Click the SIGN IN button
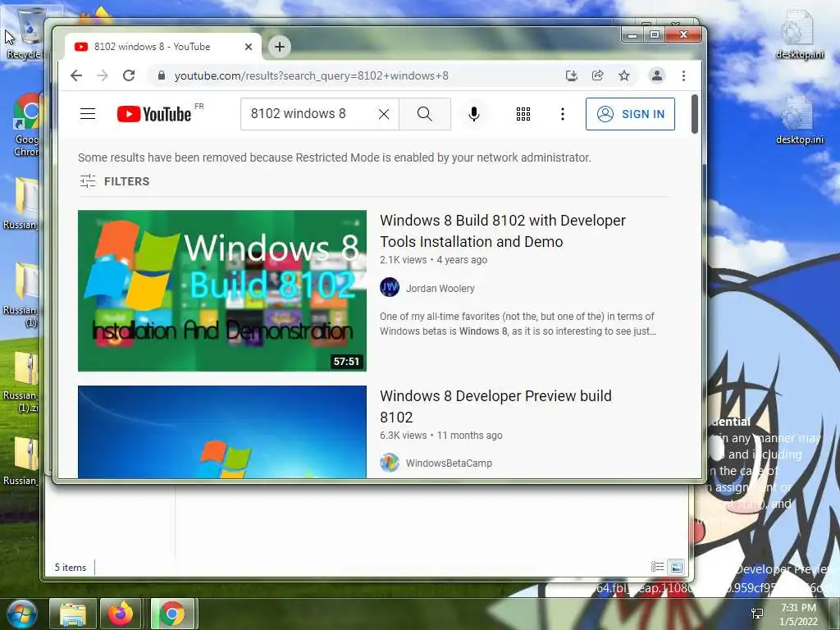The height and width of the screenshot is (630, 840). 630,114
